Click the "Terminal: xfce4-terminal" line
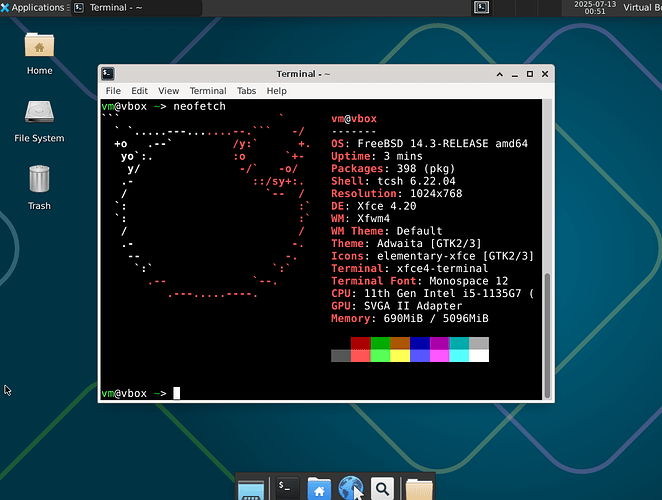Screen dimensions: 662x500 pyautogui.click(x=410, y=268)
